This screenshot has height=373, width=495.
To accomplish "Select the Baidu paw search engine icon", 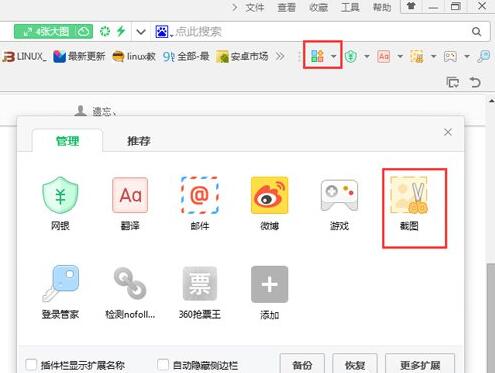I will [x=162, y=32].
